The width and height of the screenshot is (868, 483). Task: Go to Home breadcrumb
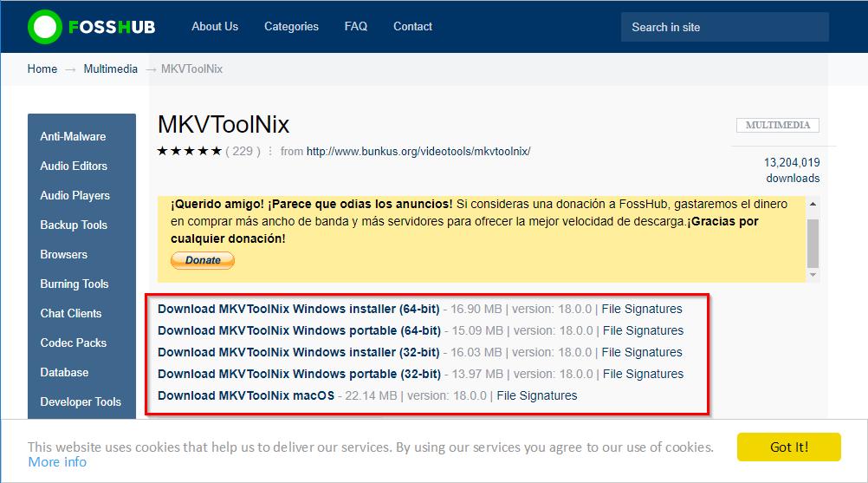(x=42, y=69)
